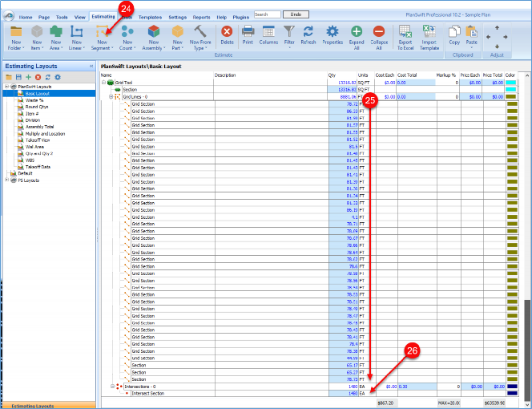Image resolution: width=532 pixels, height=409 pixels.
Task: Click the Filter funnel icon
Action: tap(289, 31)
